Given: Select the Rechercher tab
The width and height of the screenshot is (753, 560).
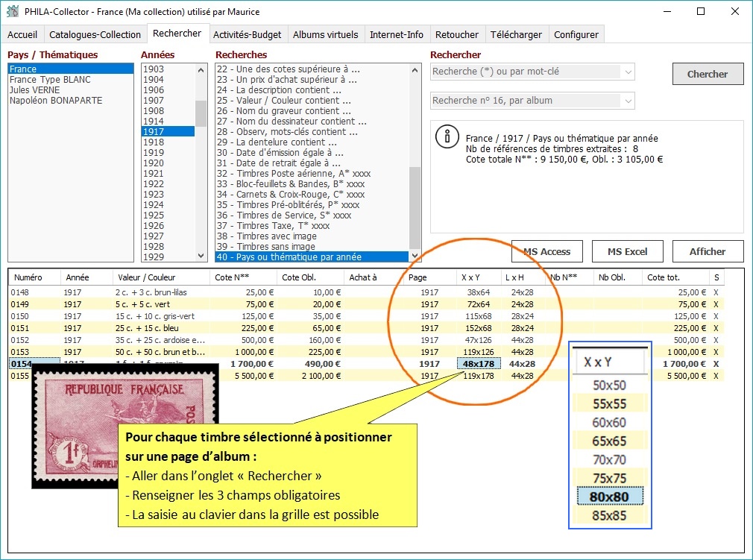Looking at the screenshot, I should pyautogui.click(x=177, y=33).
